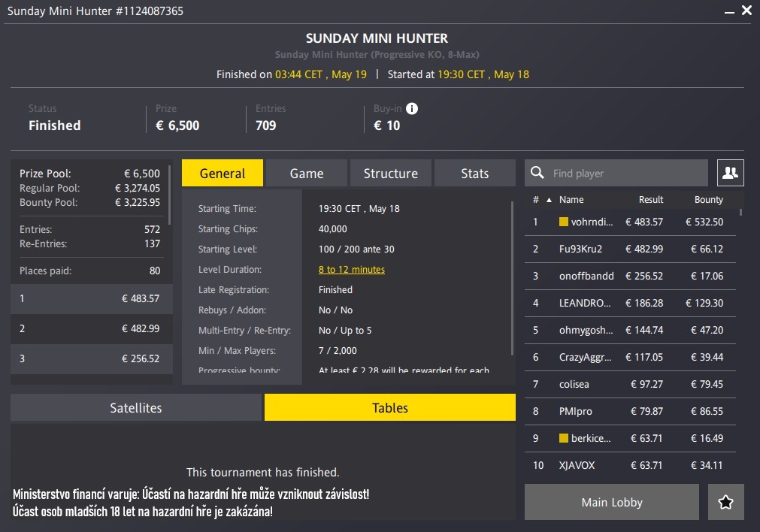Click the favorite star icon

tap(725, 503)
